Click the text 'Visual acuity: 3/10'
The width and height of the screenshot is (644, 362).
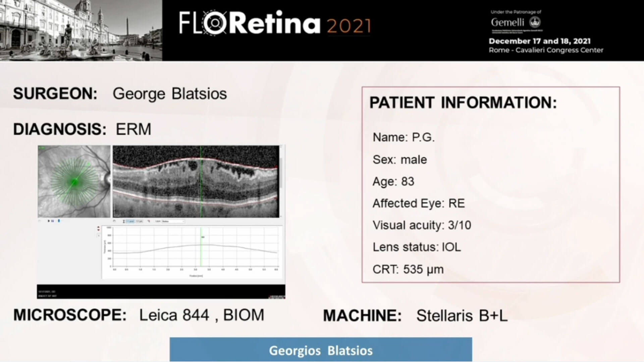pos(422,225)
